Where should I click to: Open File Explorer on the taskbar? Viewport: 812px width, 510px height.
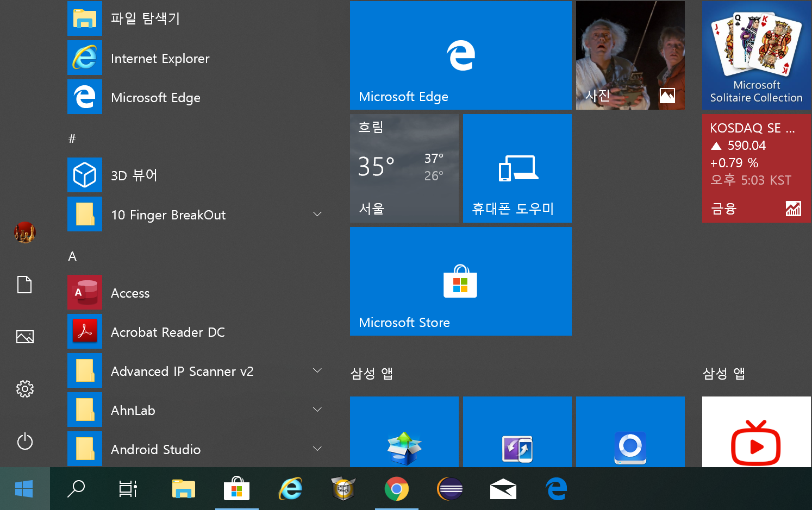(x=184, y=489)
